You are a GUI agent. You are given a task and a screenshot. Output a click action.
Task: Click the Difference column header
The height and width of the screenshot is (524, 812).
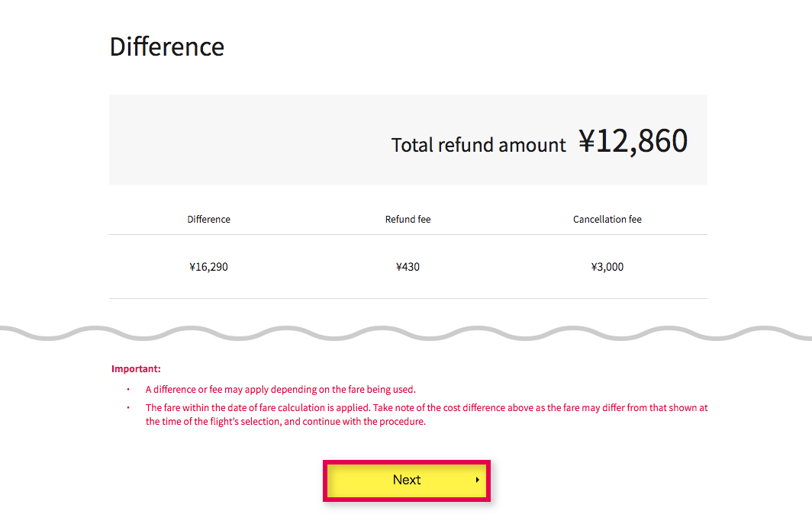(x=208, y=220)
